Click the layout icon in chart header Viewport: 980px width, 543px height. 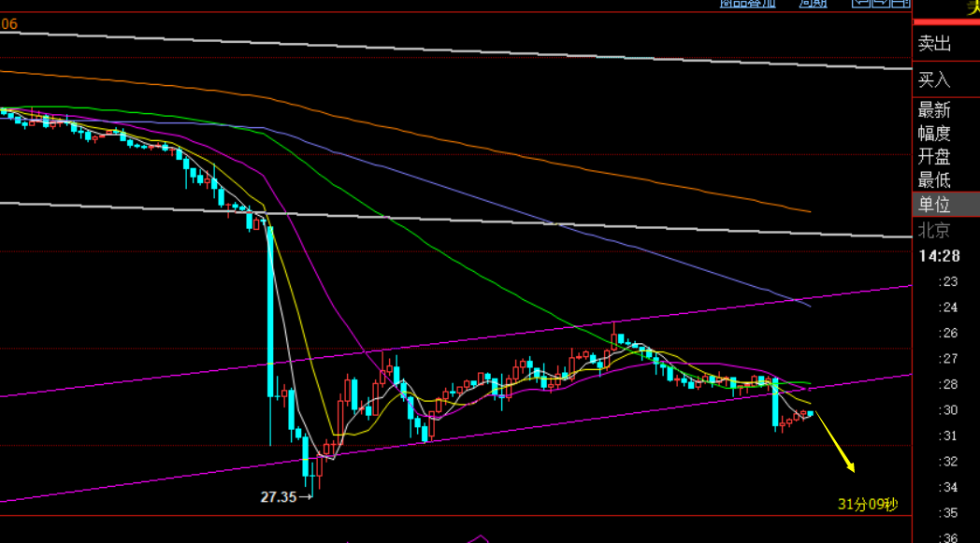click(901, 3)
